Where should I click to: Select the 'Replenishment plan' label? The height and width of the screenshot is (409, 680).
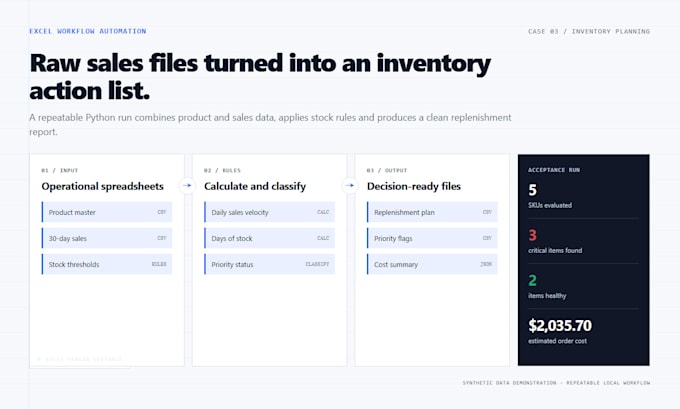point(404,213)
